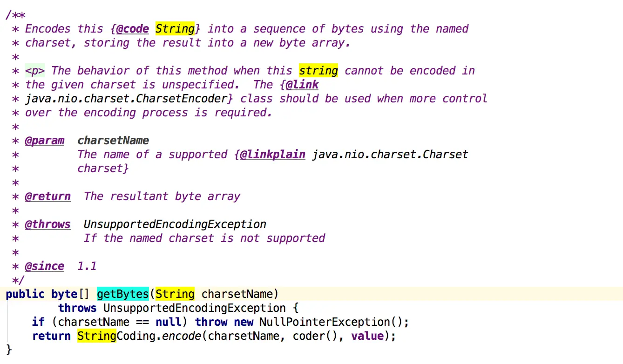The image size is (623, 364).
Task: Click the if keyword
Action: [38, 322]
